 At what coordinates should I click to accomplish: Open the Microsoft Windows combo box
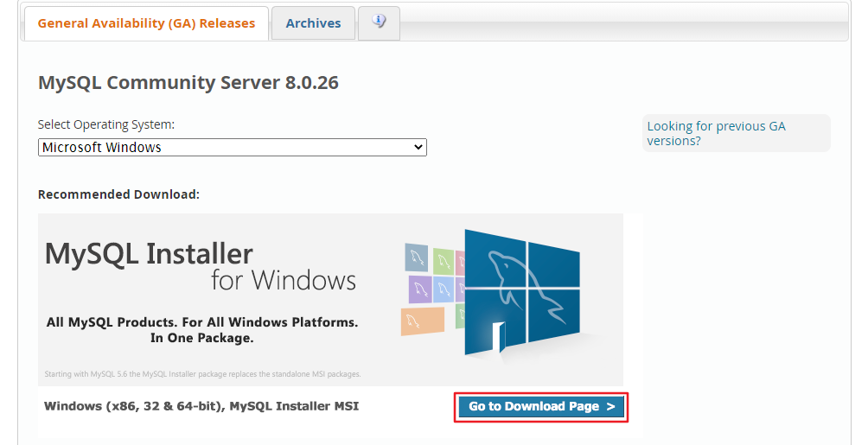(x=233, y=147)
